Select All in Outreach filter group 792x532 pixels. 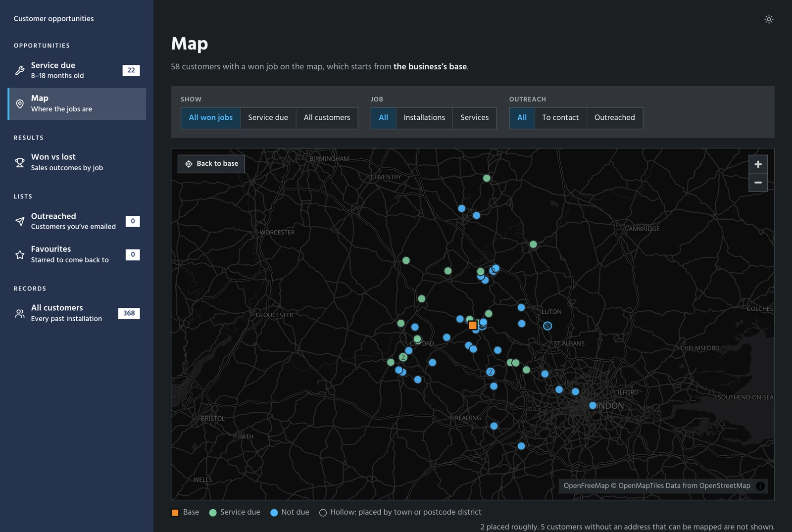[x=522, y=118]
